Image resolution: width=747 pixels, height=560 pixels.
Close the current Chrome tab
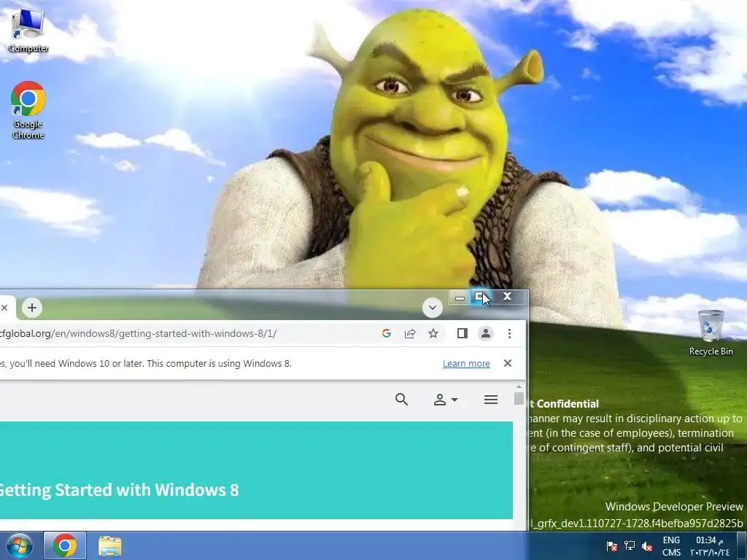click(4, 308)
